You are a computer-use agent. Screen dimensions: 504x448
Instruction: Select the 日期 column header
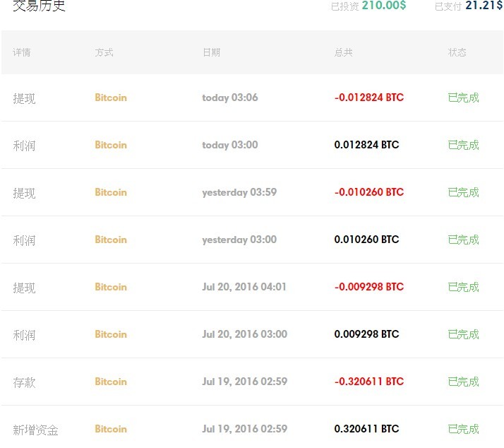(212, 52)
